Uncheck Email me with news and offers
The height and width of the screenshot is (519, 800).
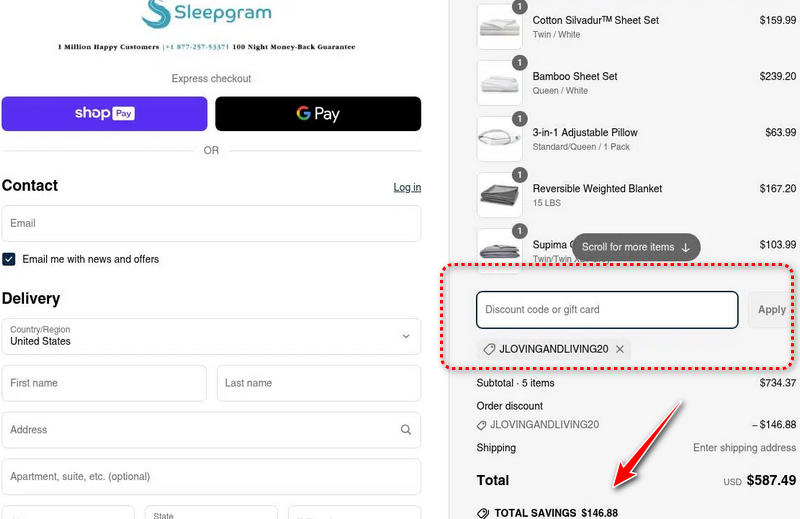[9, 259]
